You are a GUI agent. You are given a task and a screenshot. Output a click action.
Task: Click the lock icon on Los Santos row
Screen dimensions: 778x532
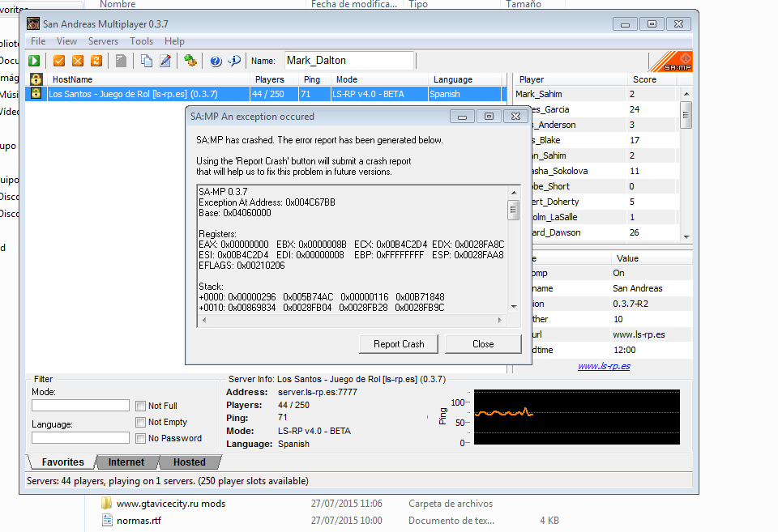(x=36, y=93)
